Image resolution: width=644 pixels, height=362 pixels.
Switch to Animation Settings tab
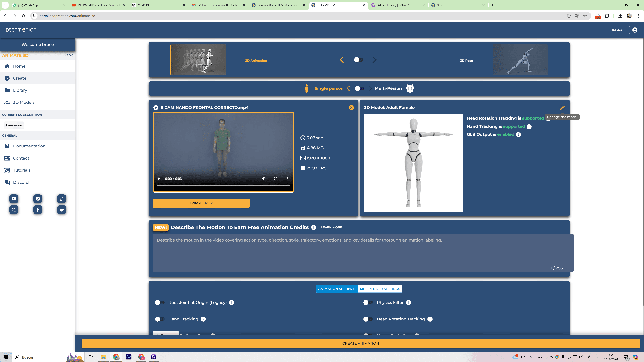pyautogui.click(x=336, y=289)
